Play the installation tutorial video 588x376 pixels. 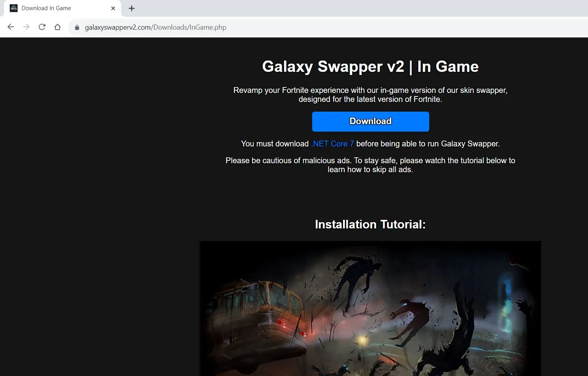[370, 308]
